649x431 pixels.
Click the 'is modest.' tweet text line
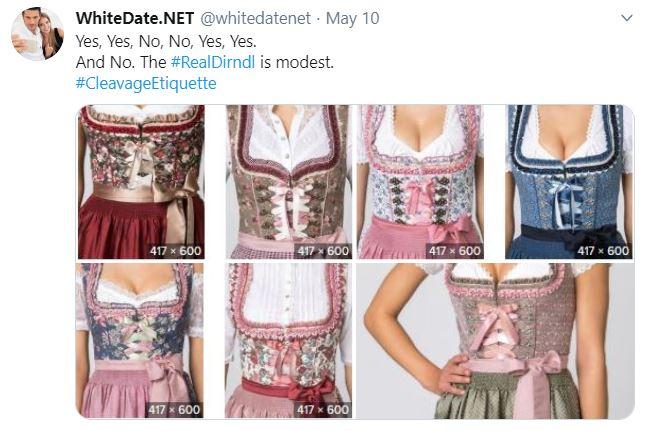296,63
